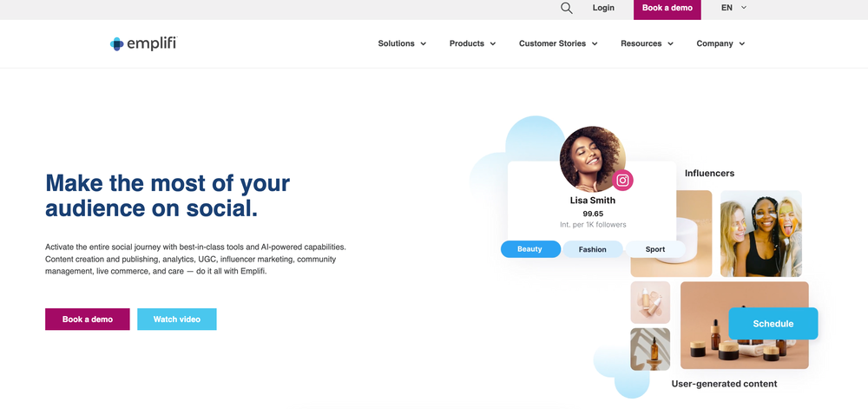Click the search magnifier icon
Image resolution: width=868 pixels, height=409 pixels.
[x=566, y=8]
